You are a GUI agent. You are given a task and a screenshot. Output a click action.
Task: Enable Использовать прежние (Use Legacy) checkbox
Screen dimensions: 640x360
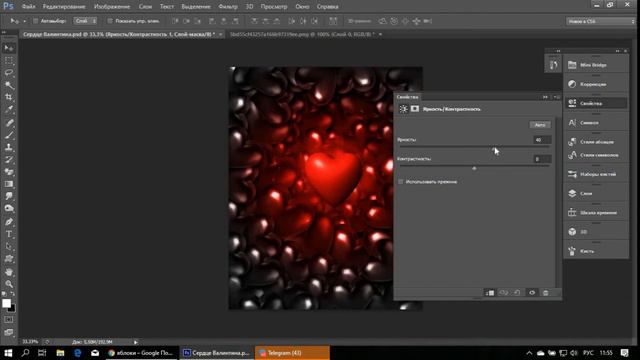[x=400, y=182]
